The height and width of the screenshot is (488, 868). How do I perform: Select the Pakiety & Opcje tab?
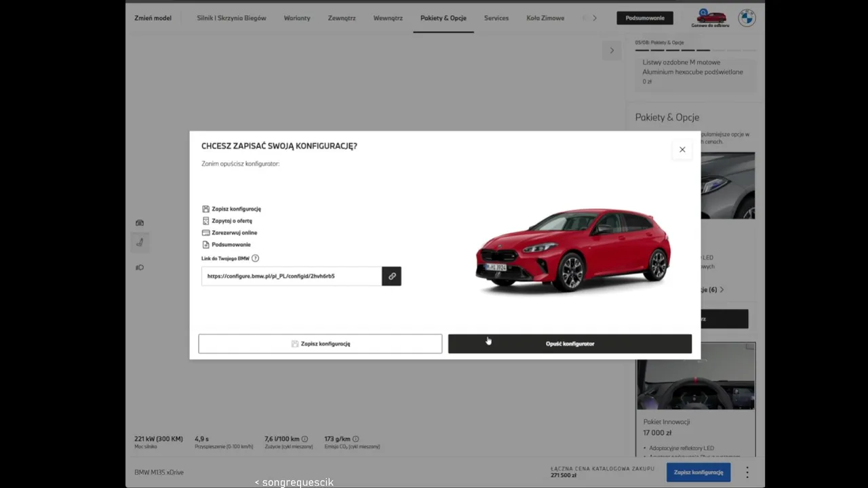coord(443,18)
